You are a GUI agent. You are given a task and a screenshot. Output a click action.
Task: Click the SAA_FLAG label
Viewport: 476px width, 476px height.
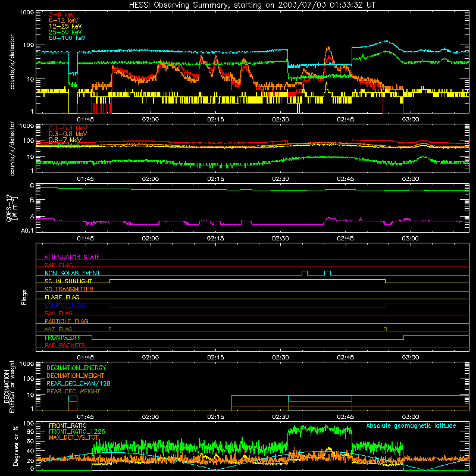coord(58,313)
